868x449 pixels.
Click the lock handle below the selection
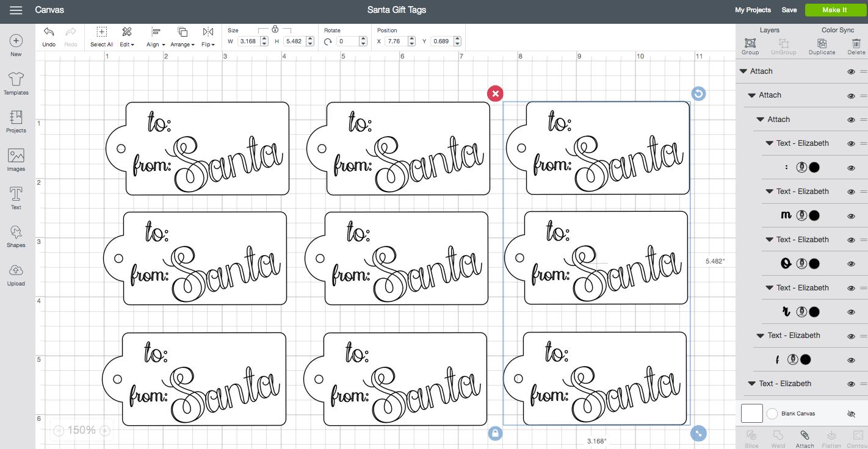tap(495, 433)
